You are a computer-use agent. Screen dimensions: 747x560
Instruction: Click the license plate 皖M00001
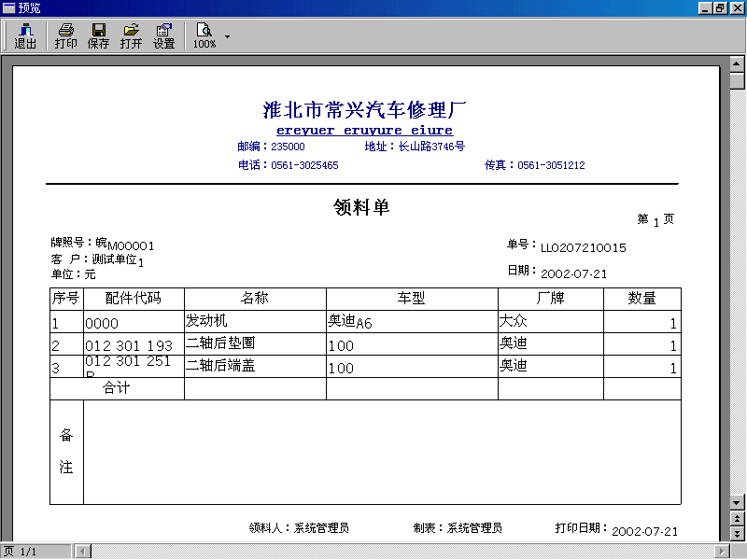(x=125, y=244)
